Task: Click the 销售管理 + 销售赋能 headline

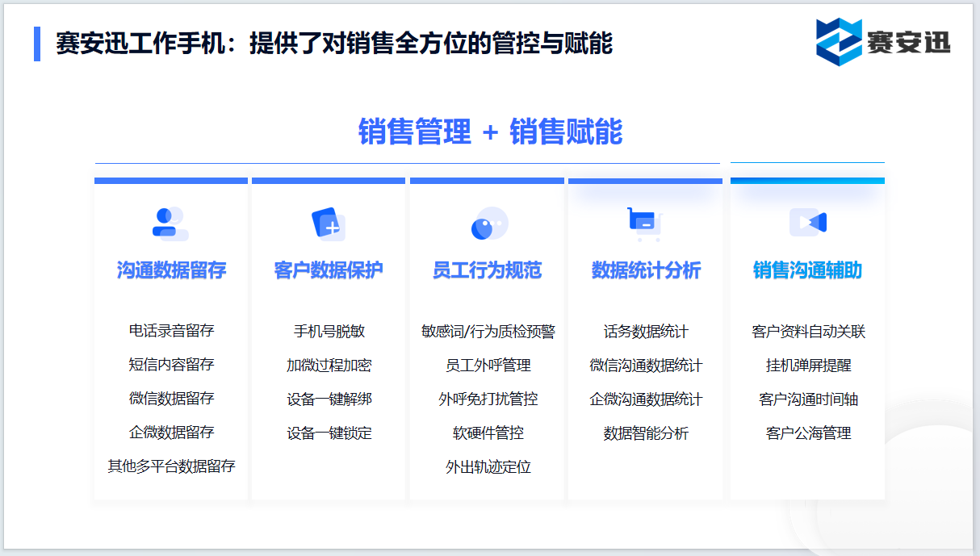Action: coord(490,132)
